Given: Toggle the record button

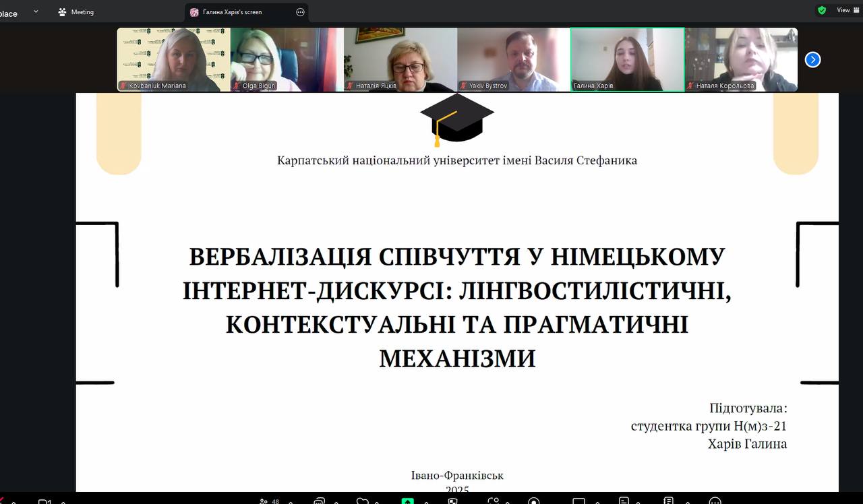Looking at the screenshot, I should point(534,501).
